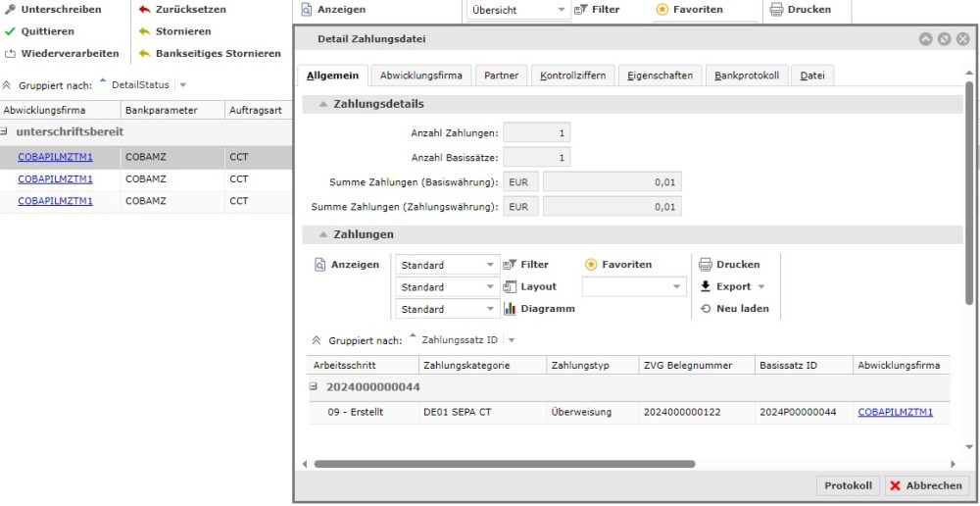Collapse all groups icon beside DetailStatus grouping
Viewport: 980px width, 506px height.
(x=7, y=85)
